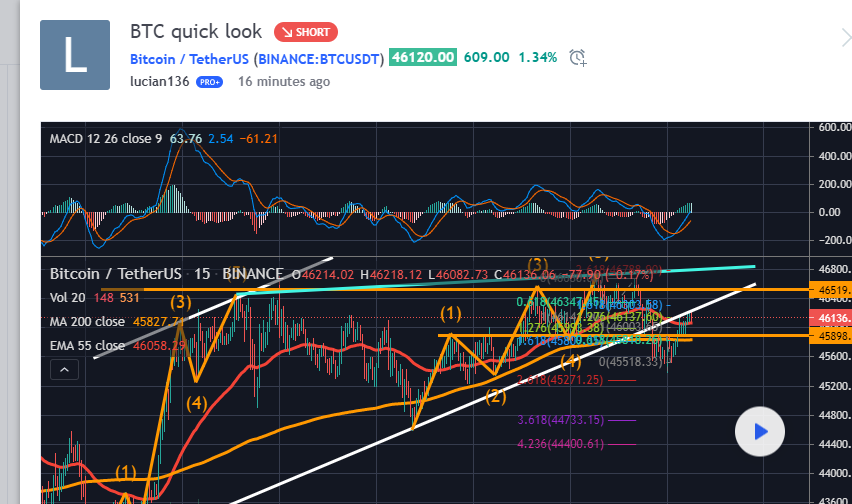Image resolution: width=852 pixels, height=504 pixels.
Task: Open the Bitcoin / TetherUS symbol link
Action: [190, 58]
